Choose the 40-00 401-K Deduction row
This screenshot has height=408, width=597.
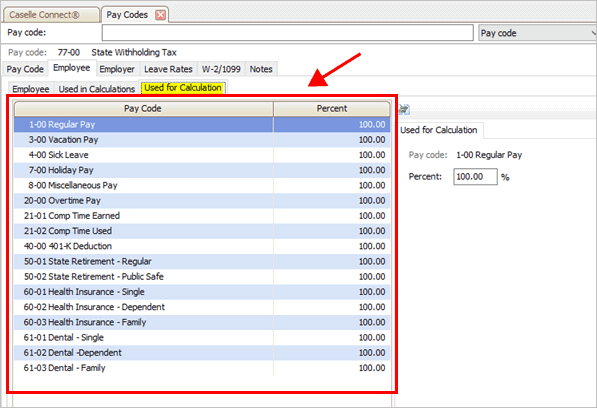202,246
